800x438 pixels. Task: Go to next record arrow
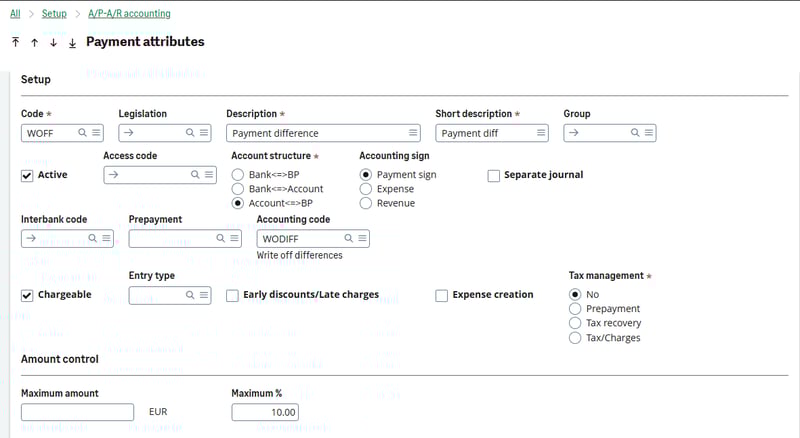[x=53, y=43]
